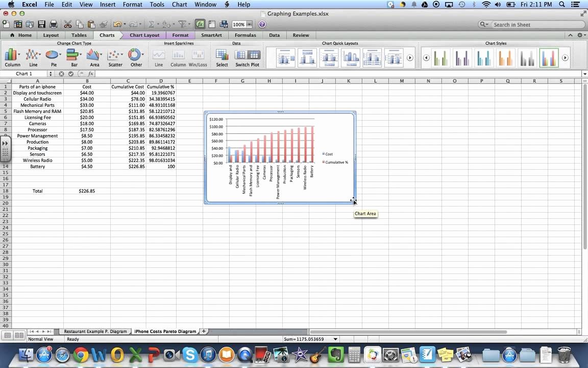The image size is (588, 368).
Task: Click the Spotlight magnifier in menu bar
Action: pyautogui.click(x=561, y=5)
